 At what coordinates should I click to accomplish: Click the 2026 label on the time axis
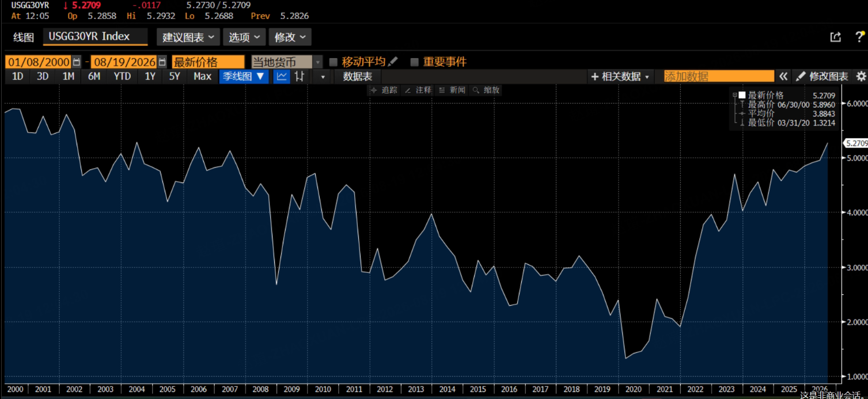point(820,389)
